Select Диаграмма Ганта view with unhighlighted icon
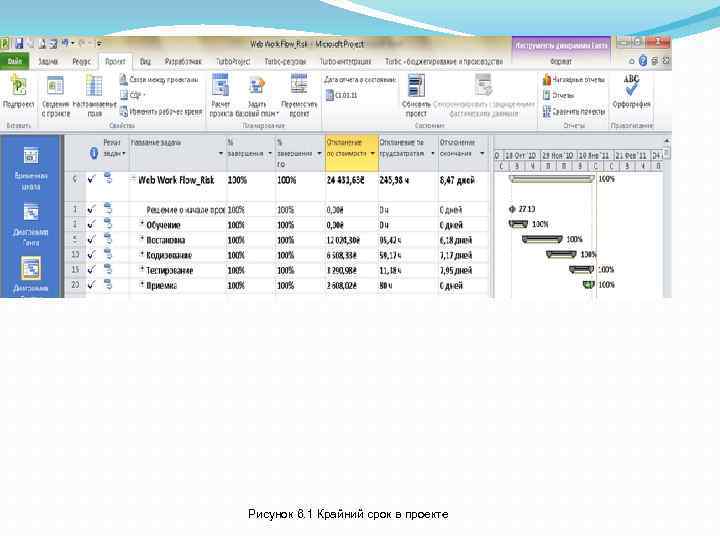The height and width of the screenshot is (540, 720). [x=31, y=213]
